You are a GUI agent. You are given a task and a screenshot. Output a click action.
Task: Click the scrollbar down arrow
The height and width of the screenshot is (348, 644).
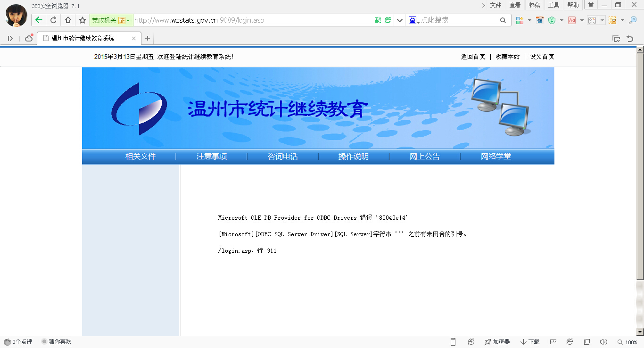[x=640, y=332]
